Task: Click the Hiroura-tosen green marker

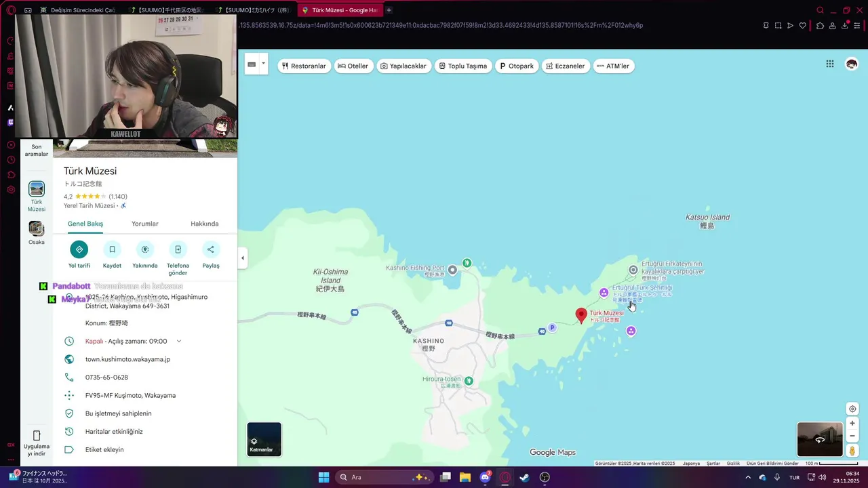Action: coord(469,380)
